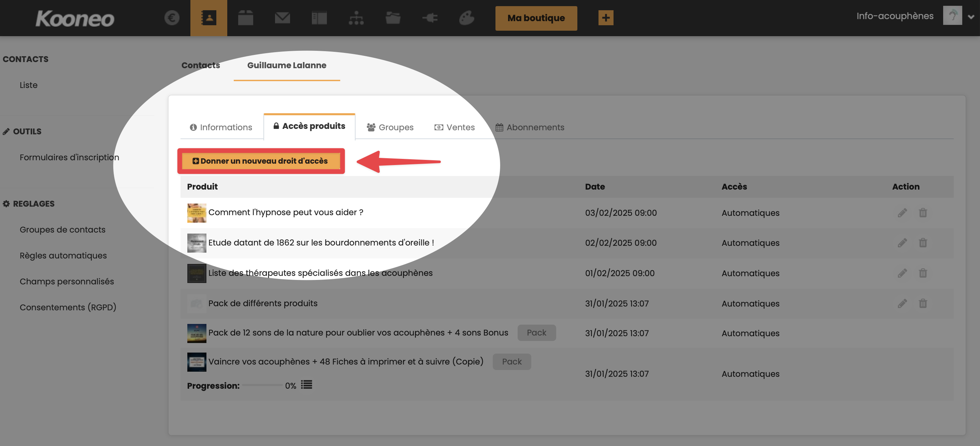Switch to the Groupes tab

[390, 128]
